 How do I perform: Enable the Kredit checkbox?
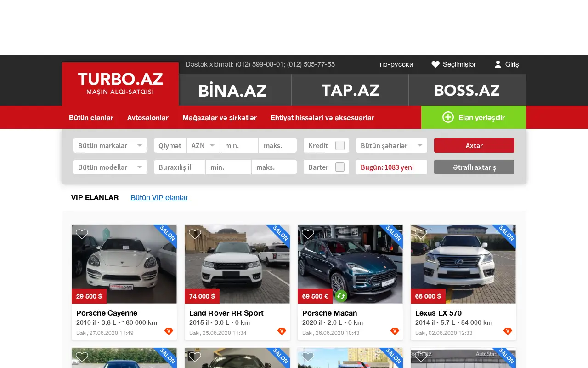[x=340, y=145]
